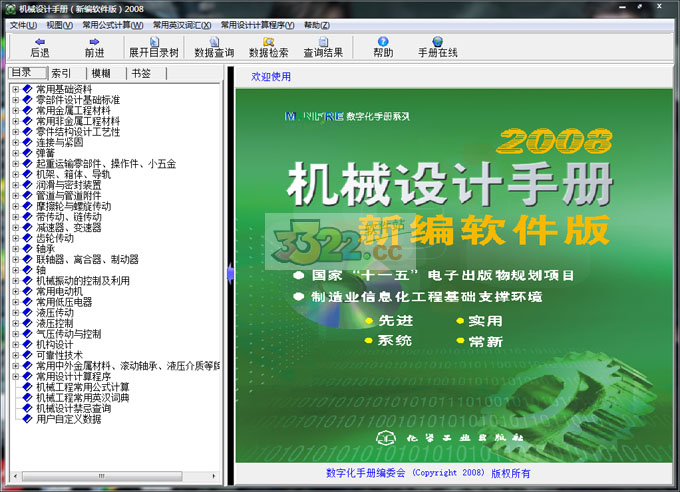Expand the 常用设计计算程序 tree node
Image resolution: width=680 pixels, height=492 pixels.
[16, 377]
